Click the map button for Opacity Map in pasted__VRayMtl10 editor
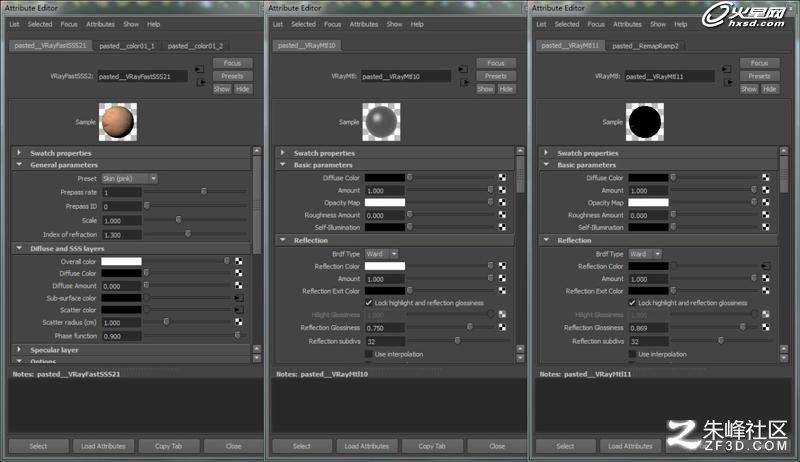800x462 pixels. (503, 202)
